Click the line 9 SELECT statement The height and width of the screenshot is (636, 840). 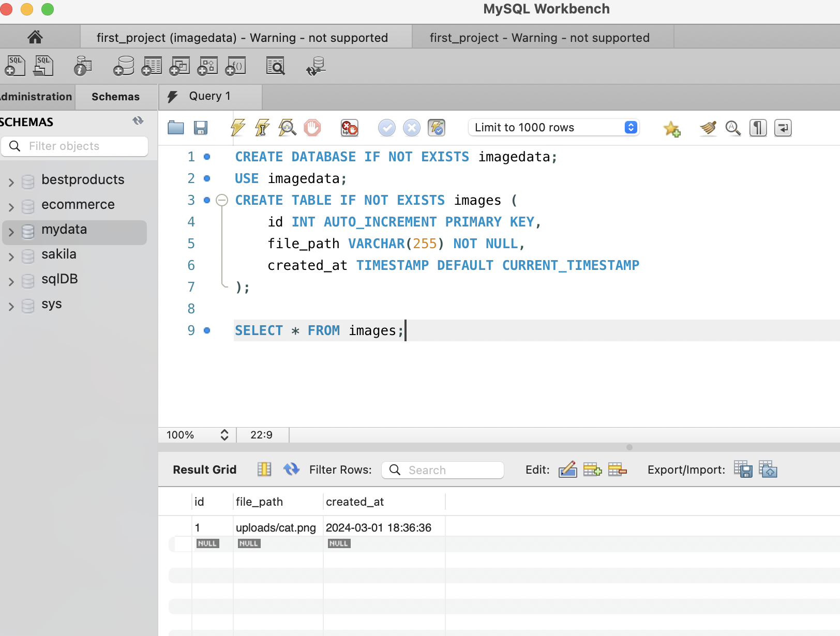[x=319, y=330]
